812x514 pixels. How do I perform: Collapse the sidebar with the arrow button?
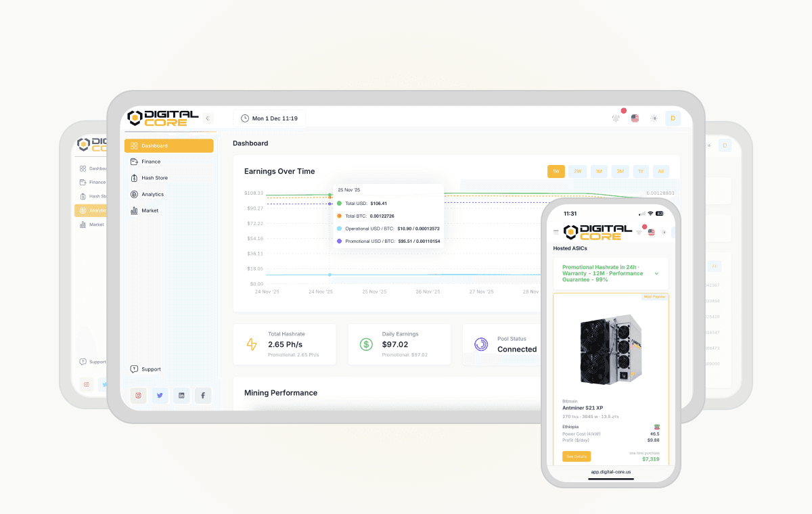click(208, 118)
